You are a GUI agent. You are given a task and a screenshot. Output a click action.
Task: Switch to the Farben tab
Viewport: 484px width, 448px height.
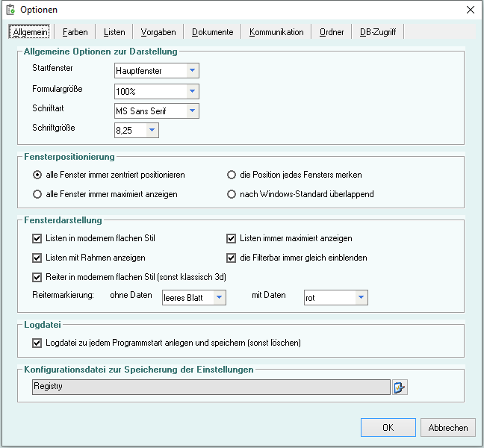pyautogui.click(x=75, y=32)
